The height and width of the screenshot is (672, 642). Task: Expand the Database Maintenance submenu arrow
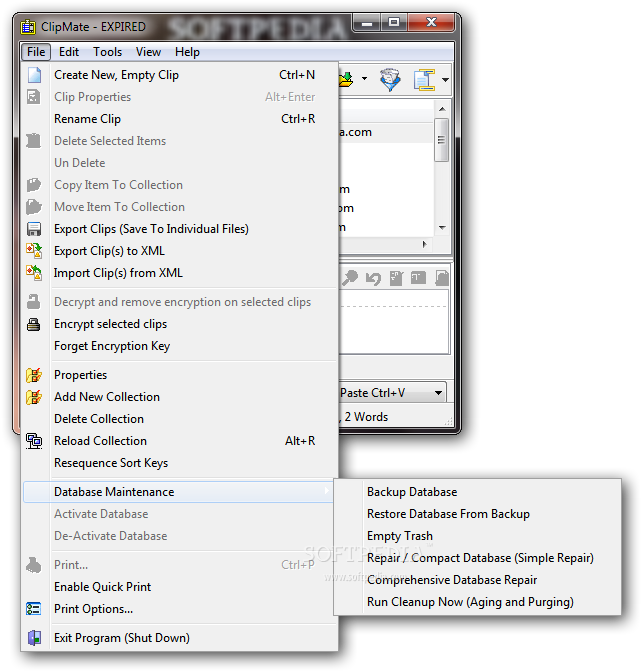tap(327, 491)
